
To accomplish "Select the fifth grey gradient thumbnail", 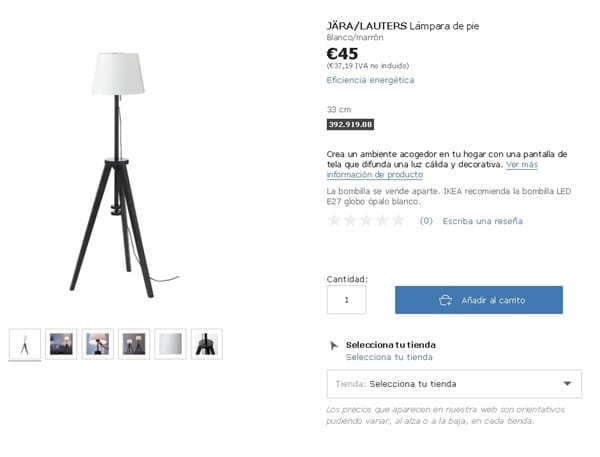I will click(170, 344).
